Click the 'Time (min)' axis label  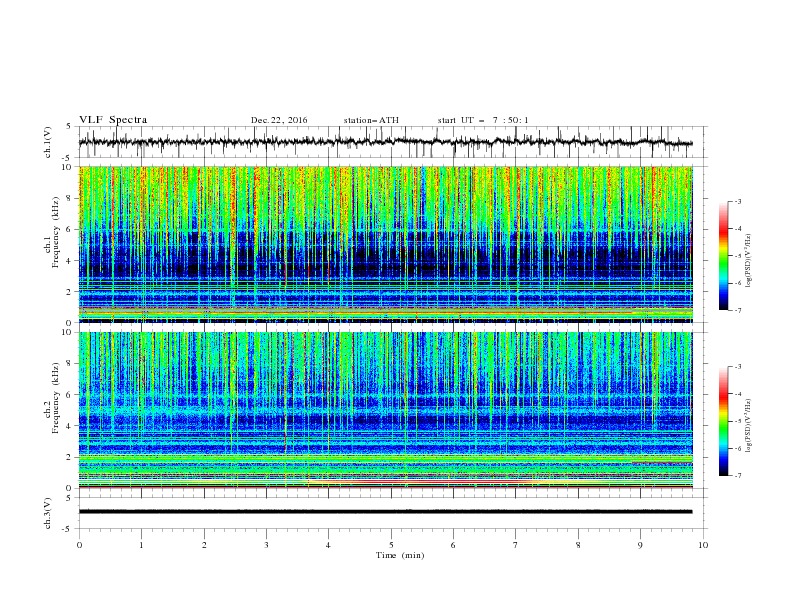(x=400, y=555)
